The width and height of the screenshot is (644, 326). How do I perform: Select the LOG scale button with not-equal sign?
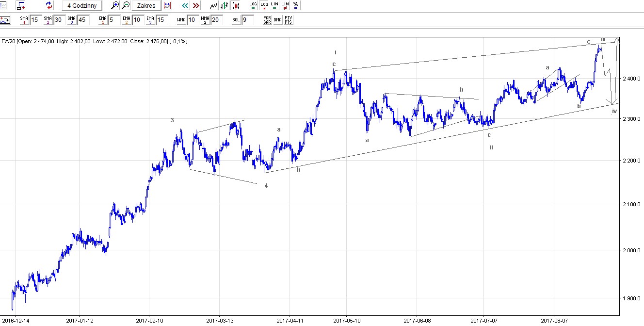coord(264,5)
